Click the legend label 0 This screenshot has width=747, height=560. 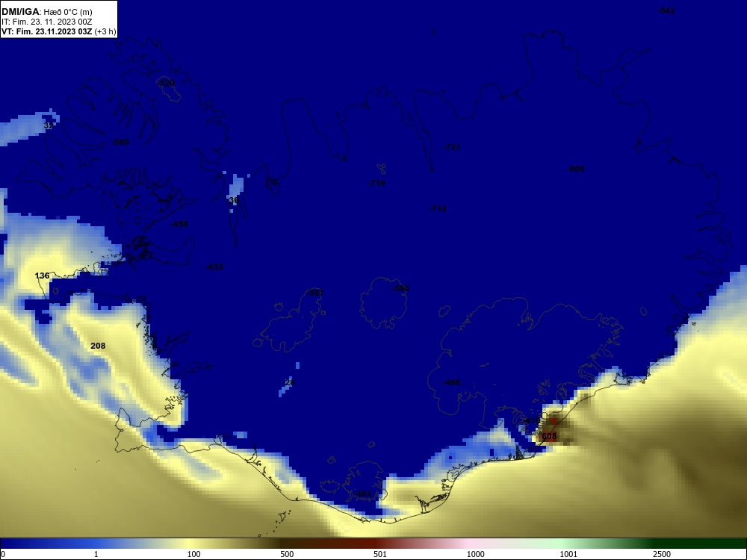click(3, 554)
